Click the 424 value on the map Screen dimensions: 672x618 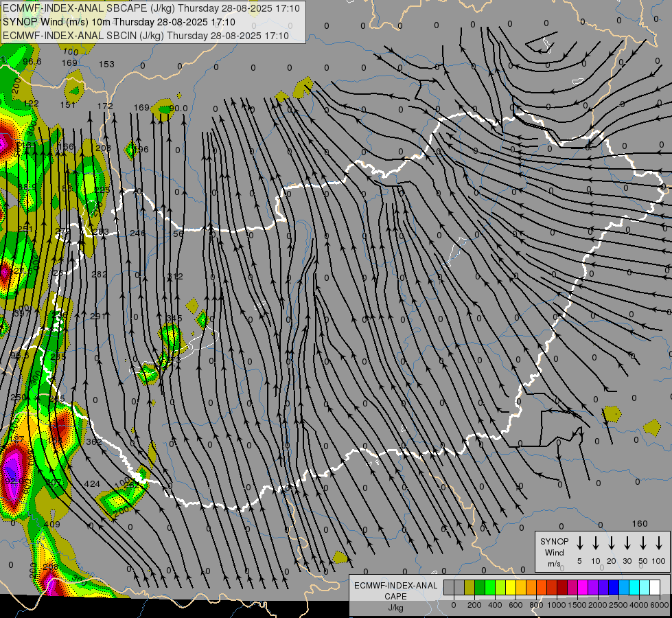92,484
